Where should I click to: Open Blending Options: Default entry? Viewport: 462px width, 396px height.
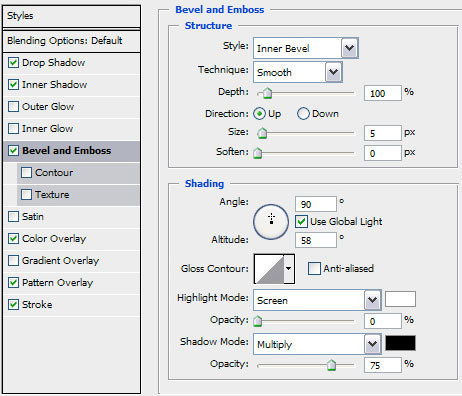coord(71,41)
